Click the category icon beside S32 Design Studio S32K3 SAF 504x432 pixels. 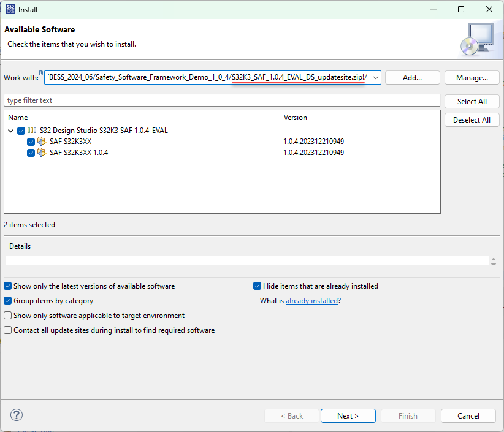(32, 131)
